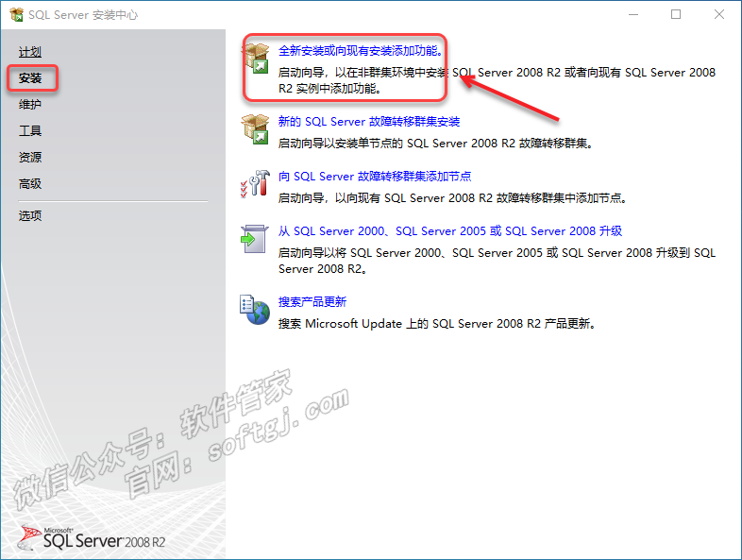
Task: Go to the 高级 sidebar section
Action: tap(30, 183)
